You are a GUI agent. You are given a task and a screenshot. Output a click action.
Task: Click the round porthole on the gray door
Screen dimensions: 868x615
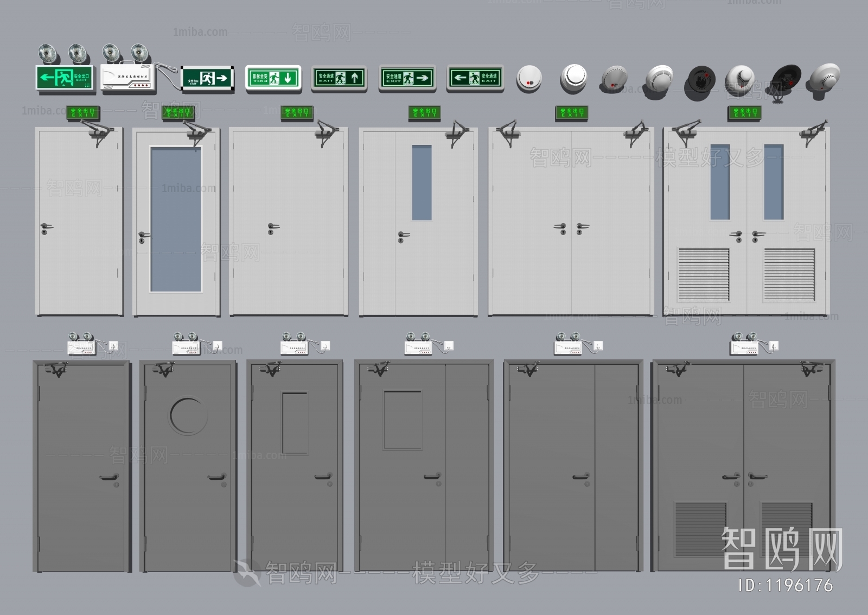[x=188, y=416]
